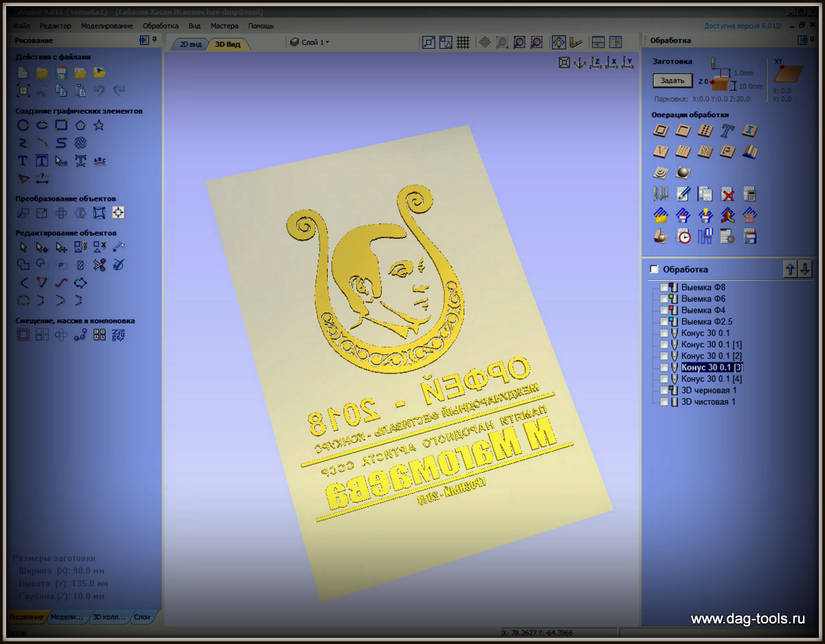Viewport: 825px width, 644px height.
Task: Check the Конус 30 0.1 [1] checkbox
Action: pyautogui.click(x=664, y=344)
